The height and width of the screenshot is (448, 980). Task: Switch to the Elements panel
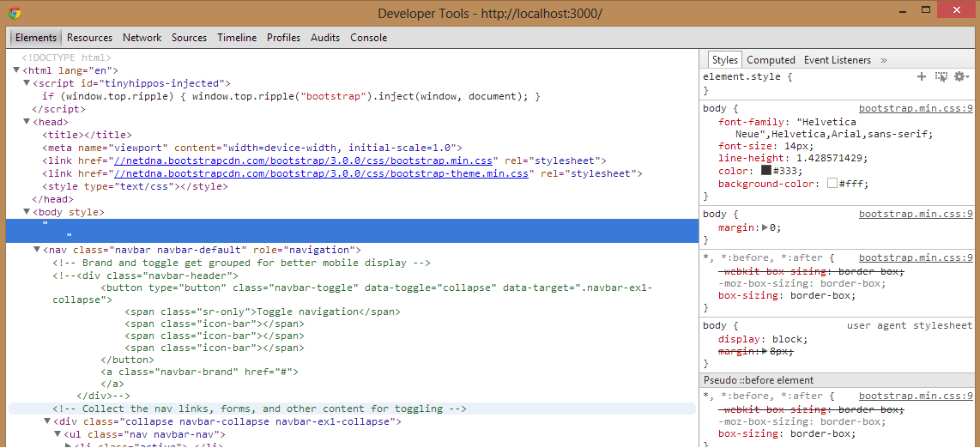point(36,38)
